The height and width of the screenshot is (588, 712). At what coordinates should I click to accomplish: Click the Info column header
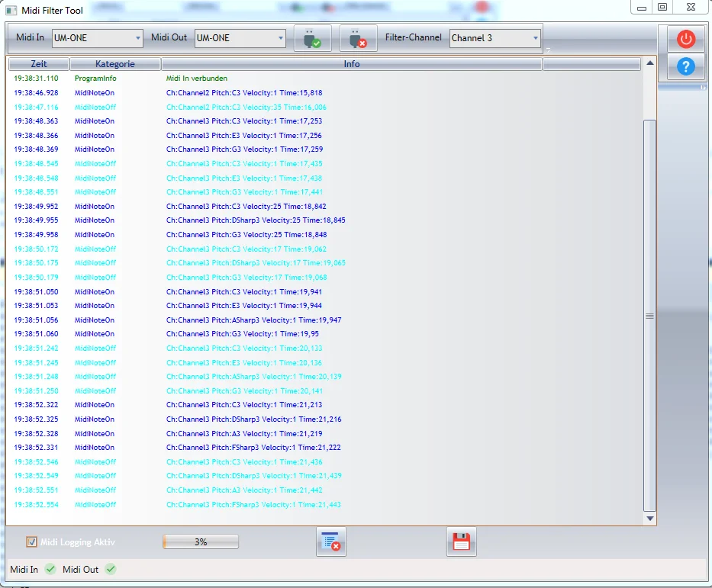coord(352,64)
